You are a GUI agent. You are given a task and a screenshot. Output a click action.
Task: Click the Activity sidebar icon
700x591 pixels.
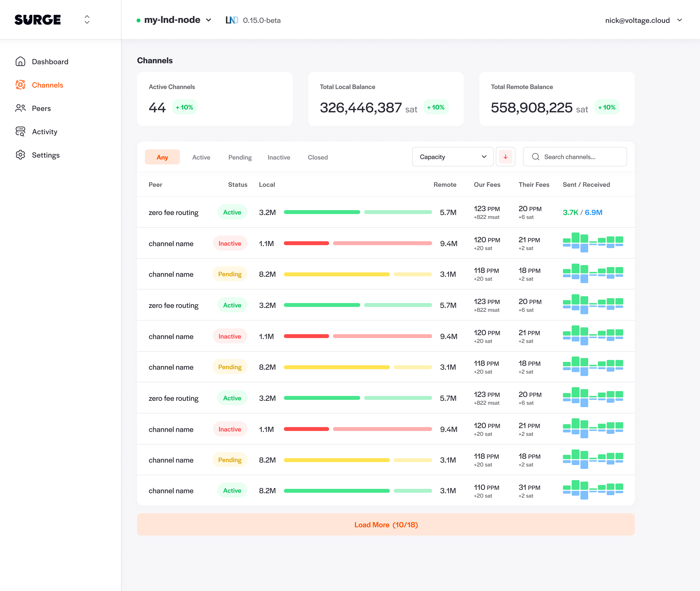click(x=20, y=132)
